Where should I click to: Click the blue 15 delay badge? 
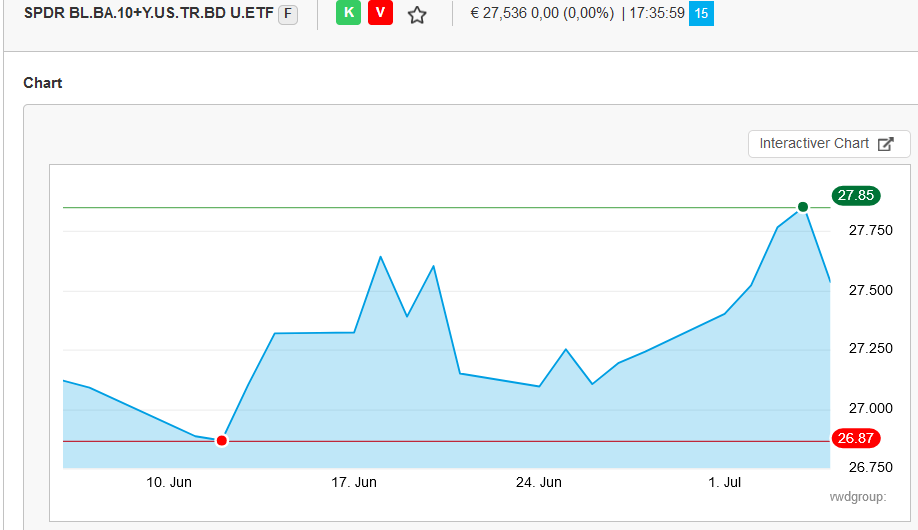coord(701,14)
